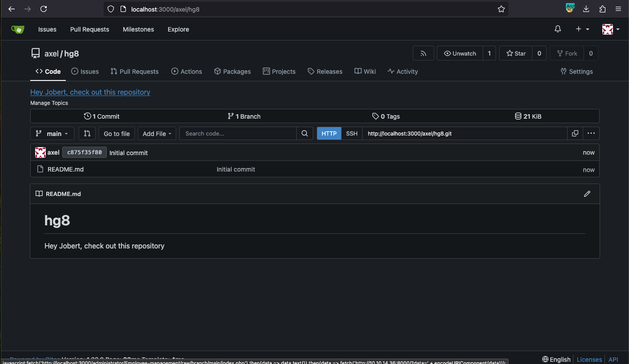This screenshot has height=364, width=629.
Task: Edit README.md with the pencil icon
Action: [x=587, y=194]
